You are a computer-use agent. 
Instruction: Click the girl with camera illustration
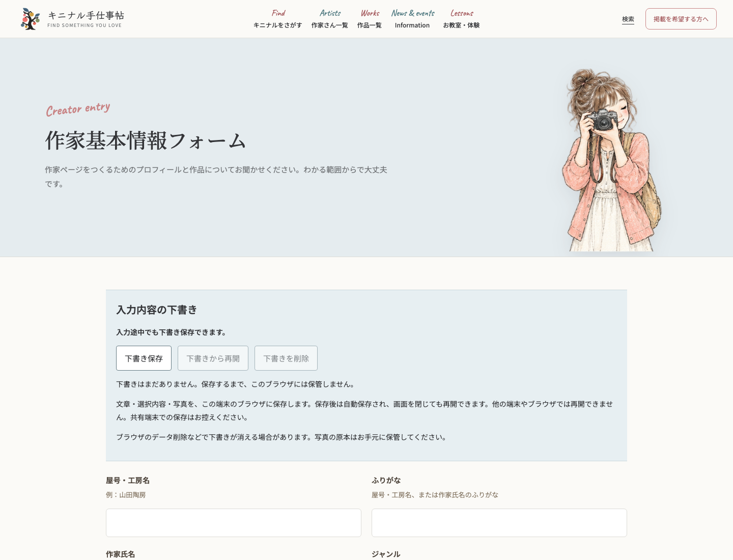click(611, 160)
